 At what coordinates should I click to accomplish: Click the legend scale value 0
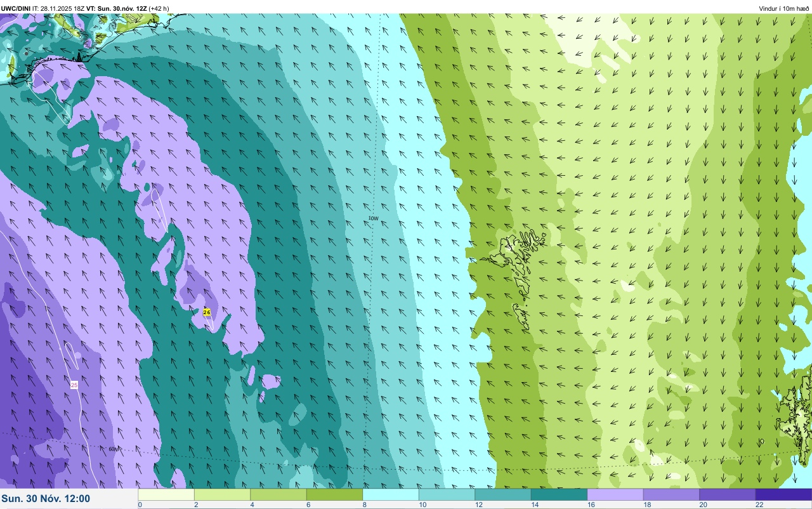tap(140, 505)
